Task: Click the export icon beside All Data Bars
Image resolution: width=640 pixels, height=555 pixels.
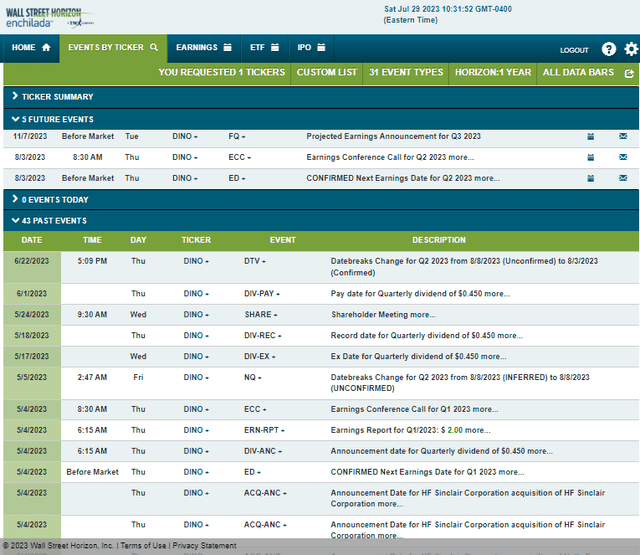Action: (629, 73)
